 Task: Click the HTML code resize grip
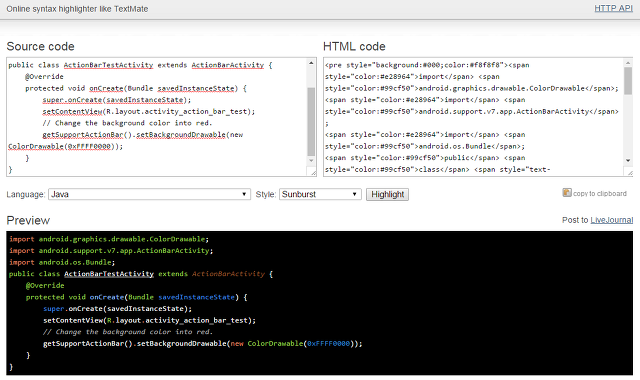click(630, 173)
